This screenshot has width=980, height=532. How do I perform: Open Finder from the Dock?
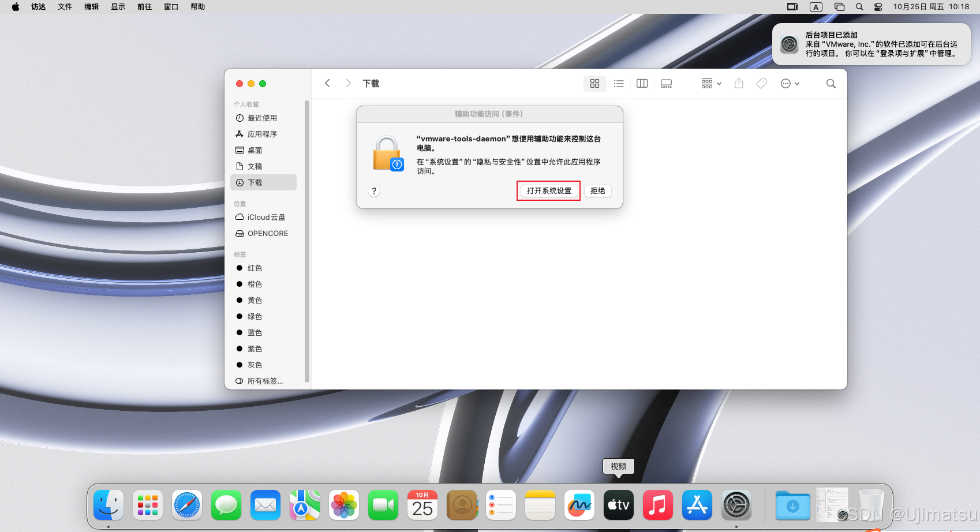click(109, 505)
